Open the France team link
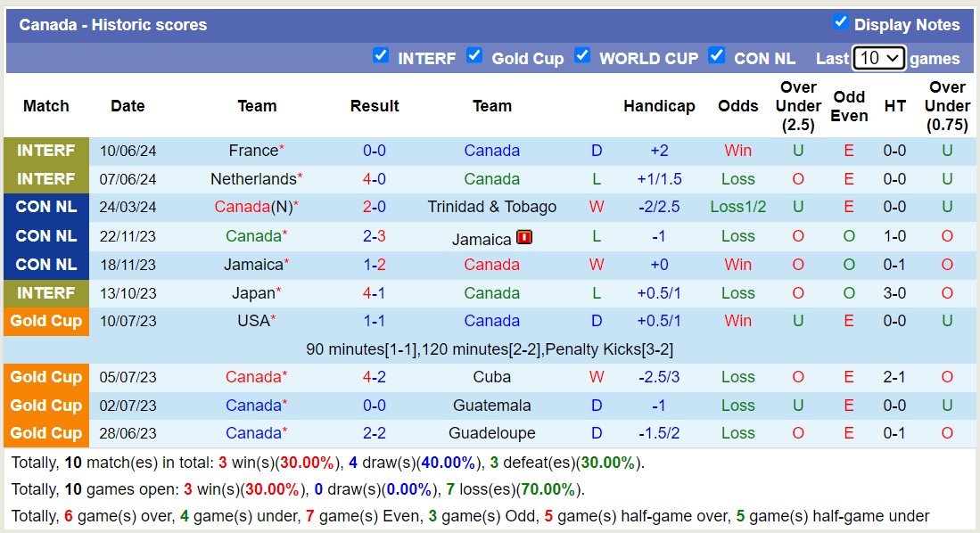The height and width of the screenshot is (533, 980). 253,150
